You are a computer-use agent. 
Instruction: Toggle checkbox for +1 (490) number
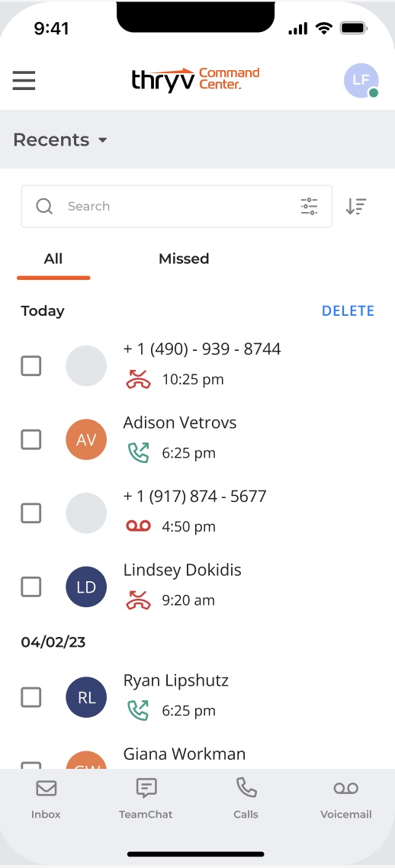[31, 366]
